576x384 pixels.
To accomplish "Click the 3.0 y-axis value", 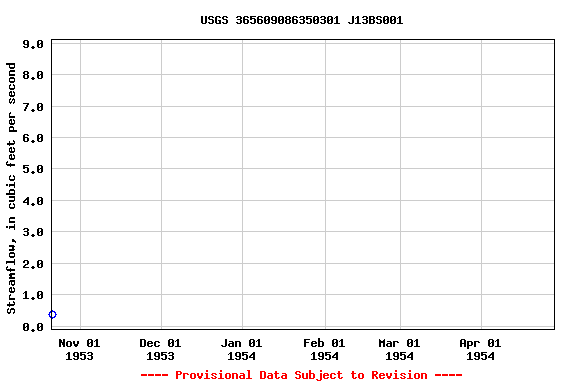I will tap(33, 232).
